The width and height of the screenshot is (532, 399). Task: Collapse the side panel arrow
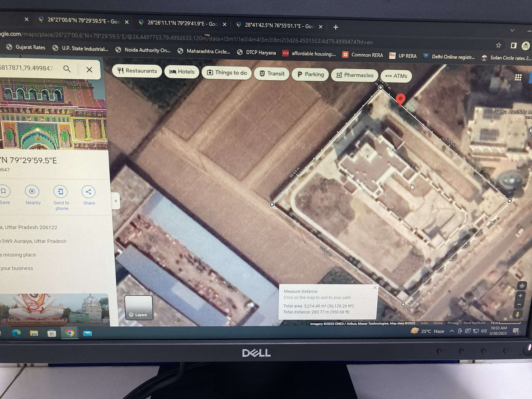pyautogui.click(x=116, y=201)
